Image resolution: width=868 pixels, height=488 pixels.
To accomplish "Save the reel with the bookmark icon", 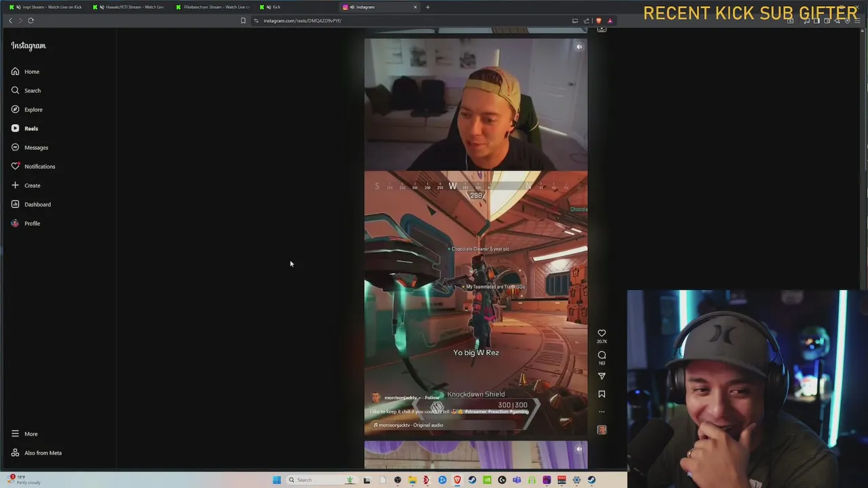I will point(601,394).
